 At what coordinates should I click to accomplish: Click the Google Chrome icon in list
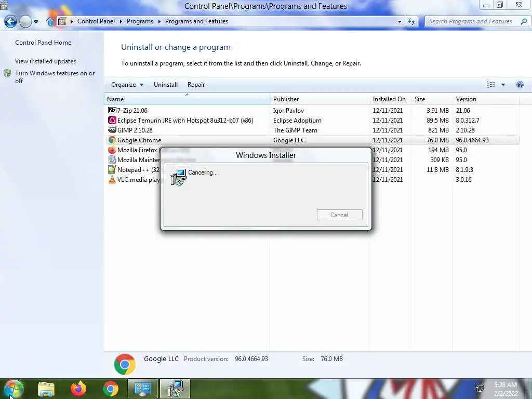[112, 140]
